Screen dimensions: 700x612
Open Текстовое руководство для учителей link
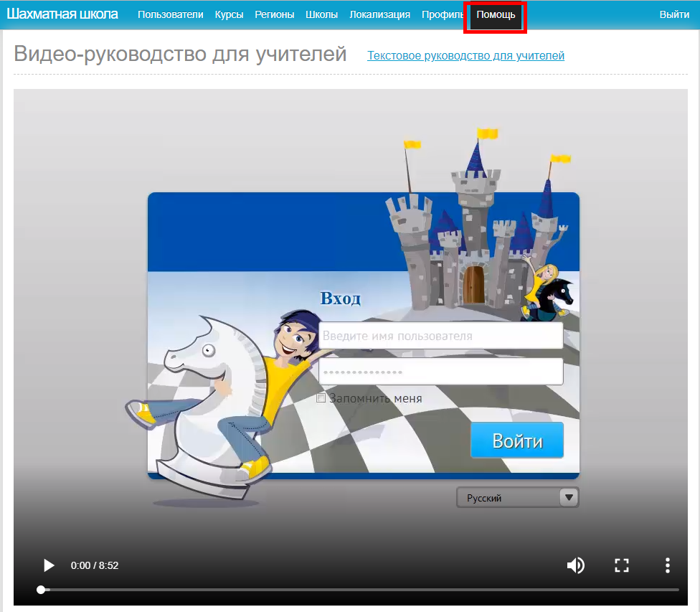point(465,56)
